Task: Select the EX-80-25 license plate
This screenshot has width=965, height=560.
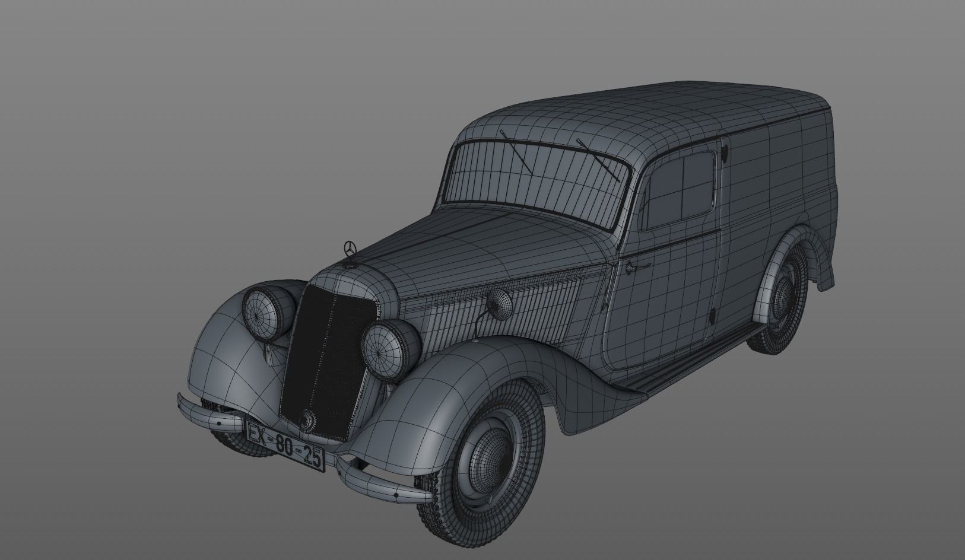Action: coord(285,446)
